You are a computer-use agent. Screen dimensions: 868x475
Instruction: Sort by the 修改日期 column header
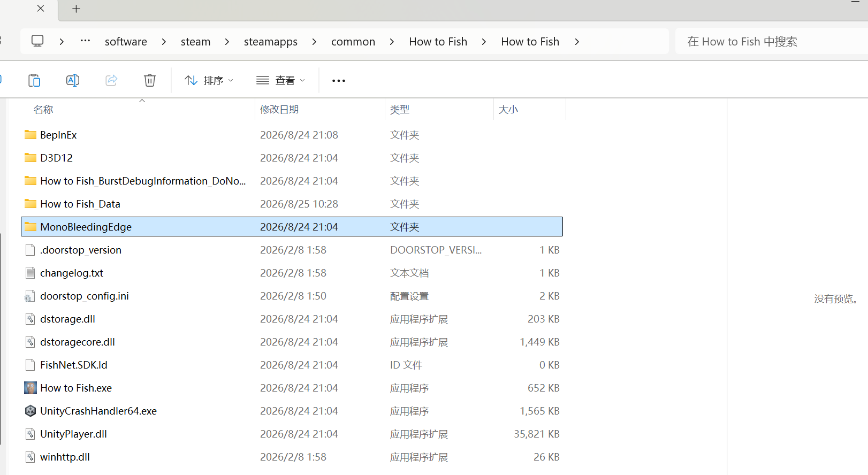point(279,109)
